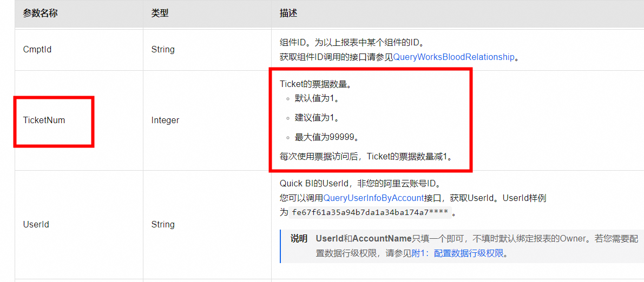Click the bold 说明 note label
This screenshot has height=282, width=644.
pos(299,239)
